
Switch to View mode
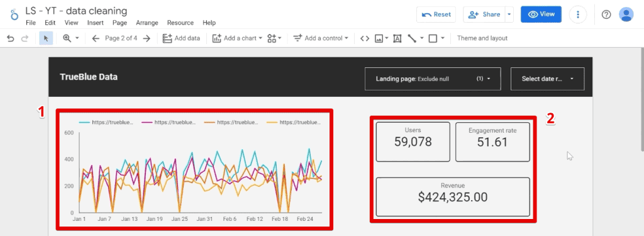tap(541, 14)
